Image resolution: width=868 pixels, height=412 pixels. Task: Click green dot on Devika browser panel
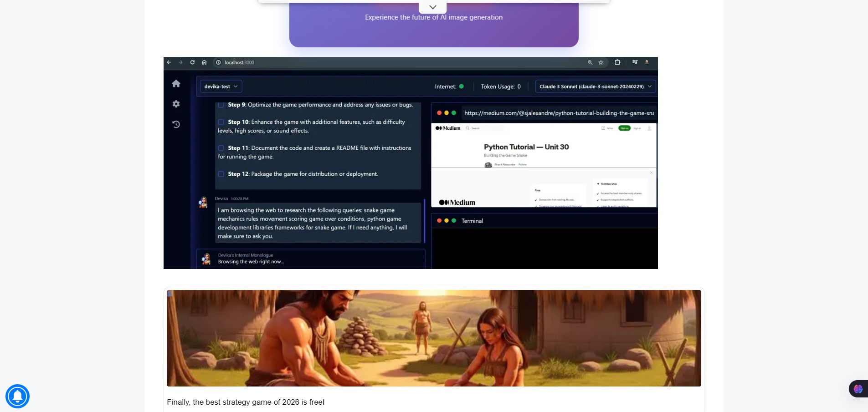click(454, 113)
